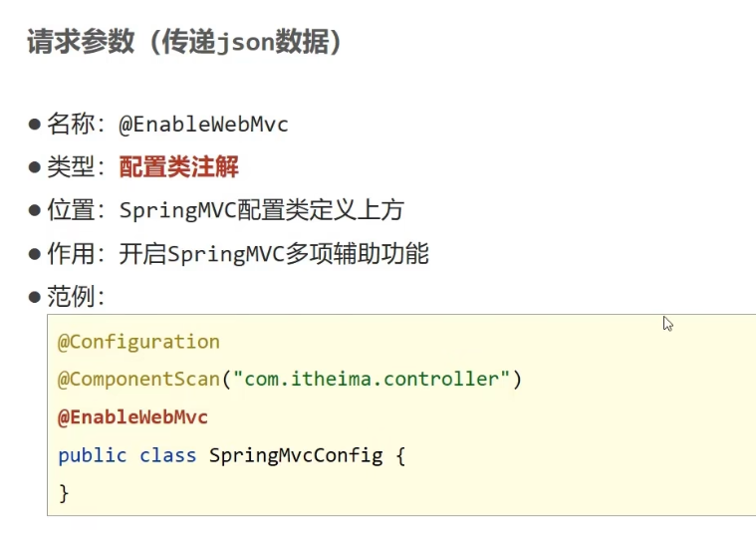Click the SpringMvcConfig class name
This screenshot has height=536, width=756.
pos(296,456)
